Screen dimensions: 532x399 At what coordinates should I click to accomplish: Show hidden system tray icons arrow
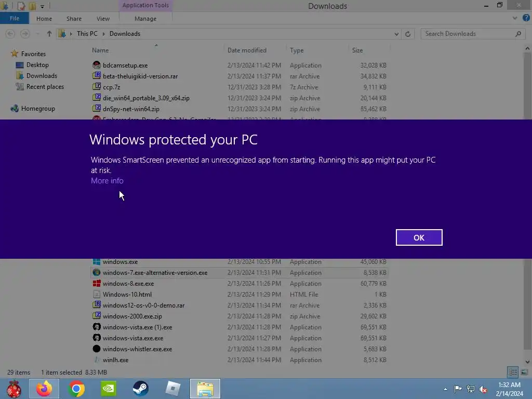point(445,389)
